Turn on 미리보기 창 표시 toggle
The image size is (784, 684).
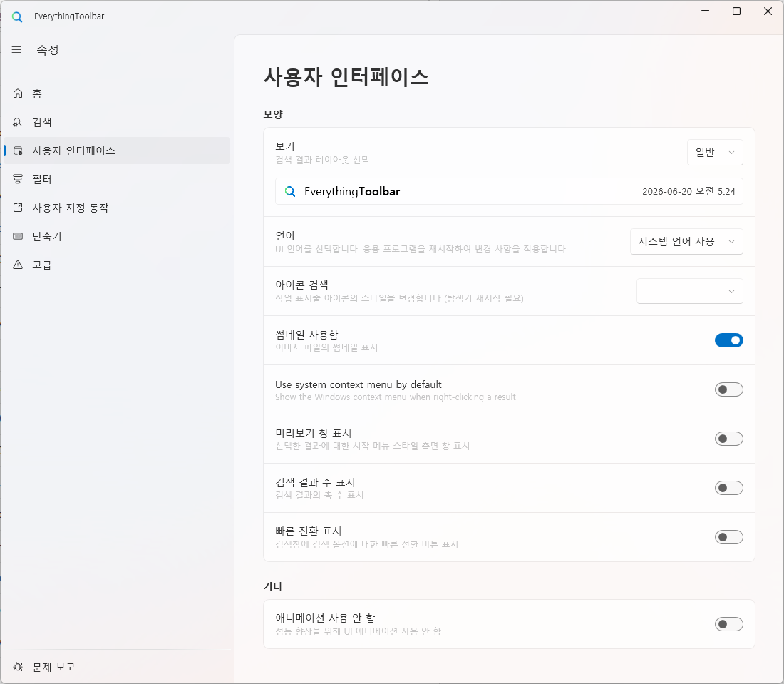(x=728, y=439)
